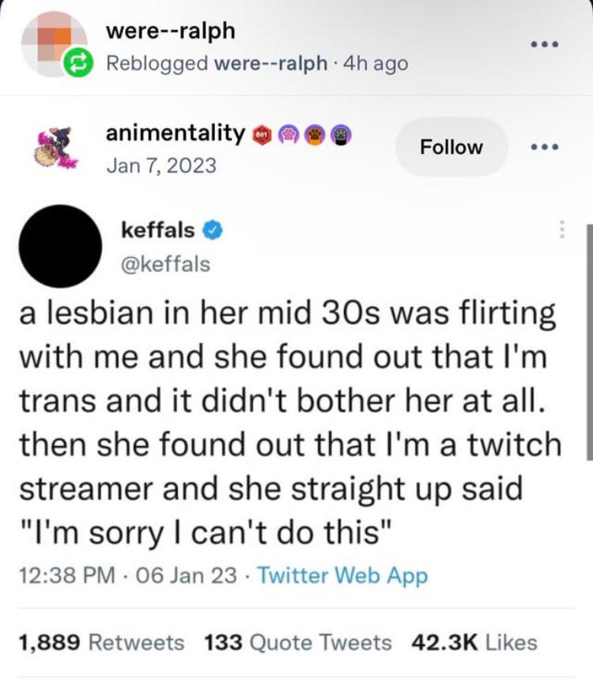View the 133 Quote Tweets
This screenshot has width=593, height=700.
point(298,643)
